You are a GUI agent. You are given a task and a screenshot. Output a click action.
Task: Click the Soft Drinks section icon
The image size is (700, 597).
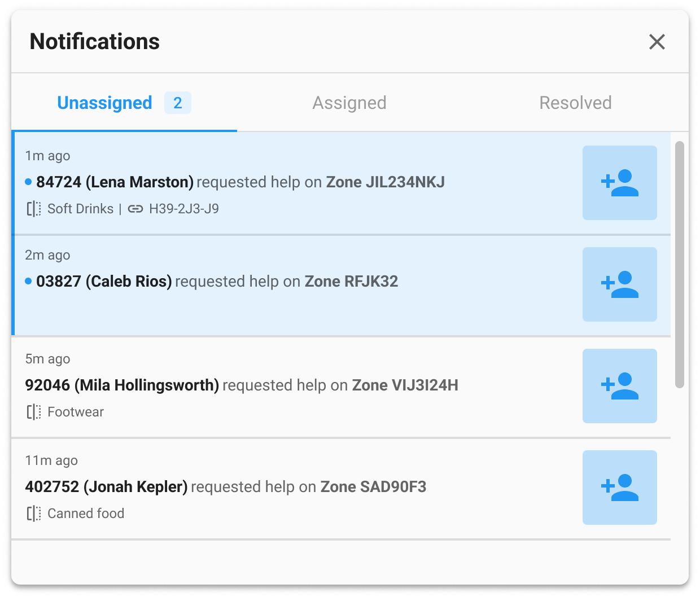34,209
